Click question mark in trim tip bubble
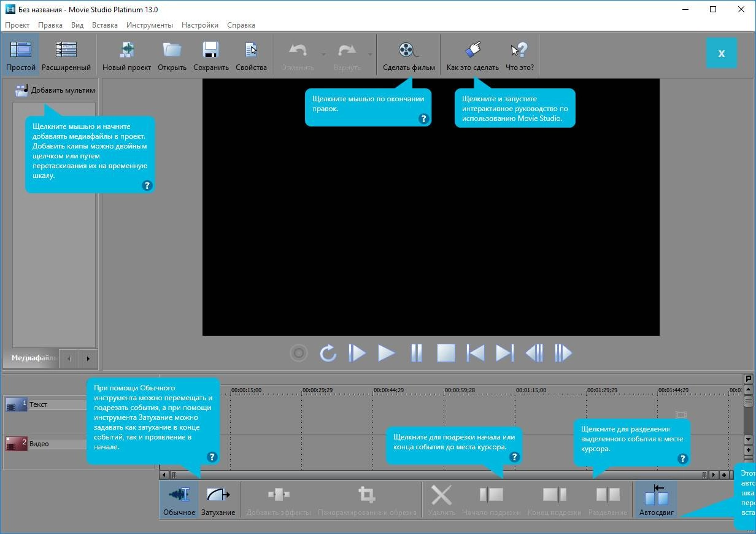 515,457
